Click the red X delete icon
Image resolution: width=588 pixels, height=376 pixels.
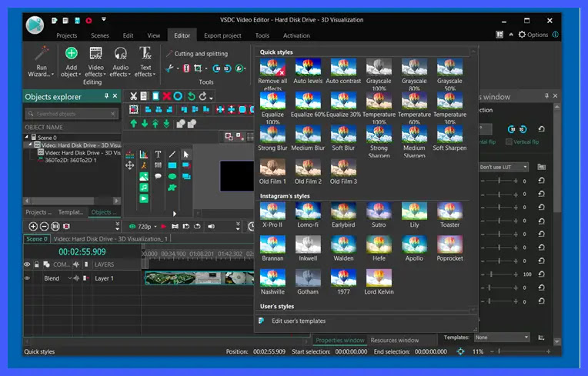tap(167, 96)
